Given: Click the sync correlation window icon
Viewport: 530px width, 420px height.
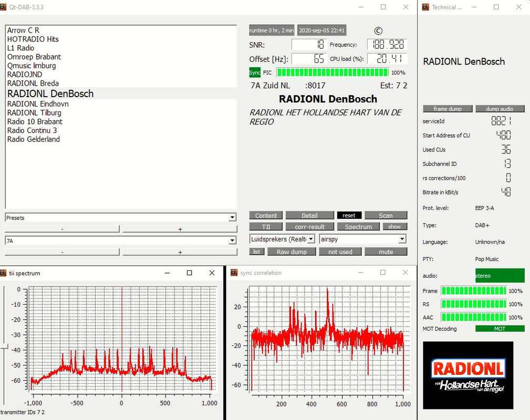Looking at the screenshot, I should tap(234, 272).
